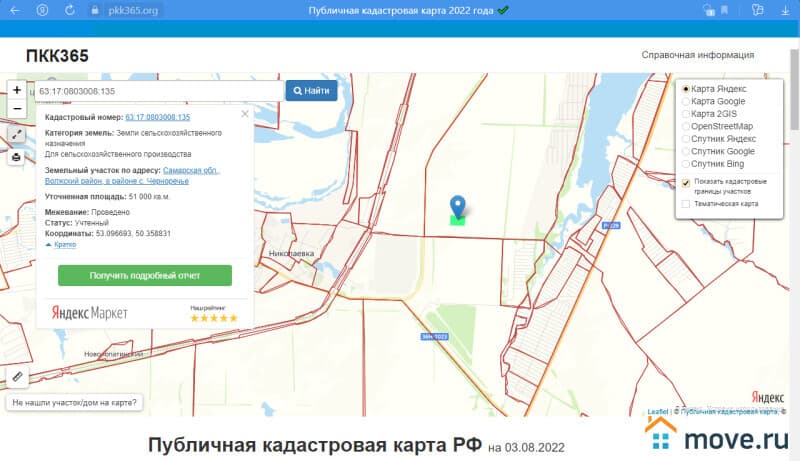Close the cadastral info popup
The height and width of the screenshot is (461, 800).
[245, 114]
